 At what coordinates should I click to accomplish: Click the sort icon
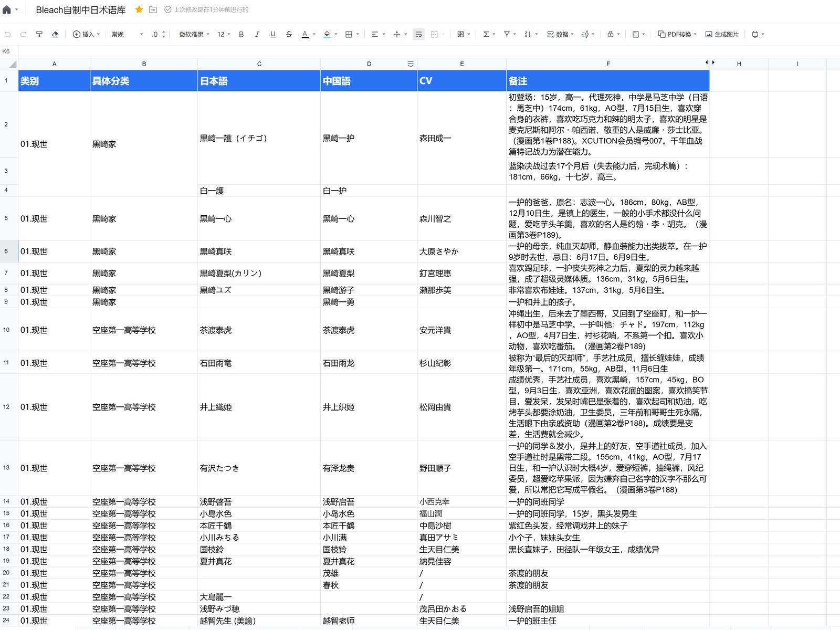tap(528, 34)
